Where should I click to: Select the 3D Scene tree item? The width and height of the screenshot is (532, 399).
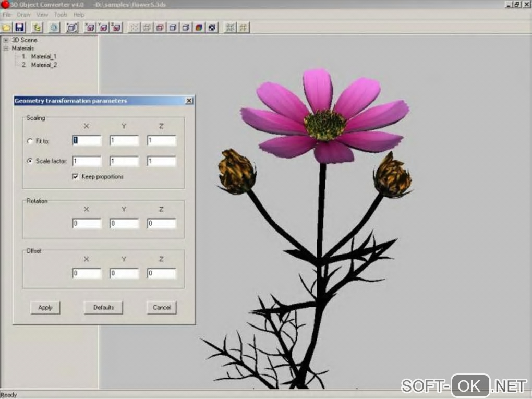click(x=25, y=40)
